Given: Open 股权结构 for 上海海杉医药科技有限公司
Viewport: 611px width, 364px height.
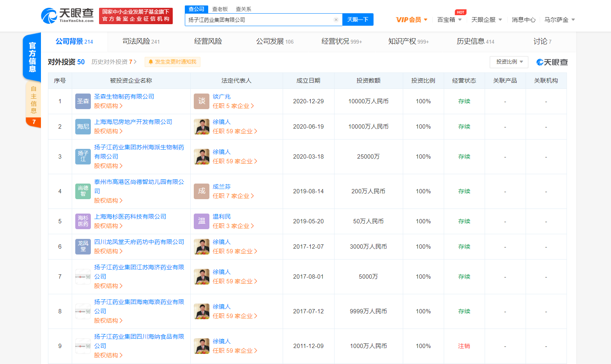Looking at the screenshot, I should [108, 226].
